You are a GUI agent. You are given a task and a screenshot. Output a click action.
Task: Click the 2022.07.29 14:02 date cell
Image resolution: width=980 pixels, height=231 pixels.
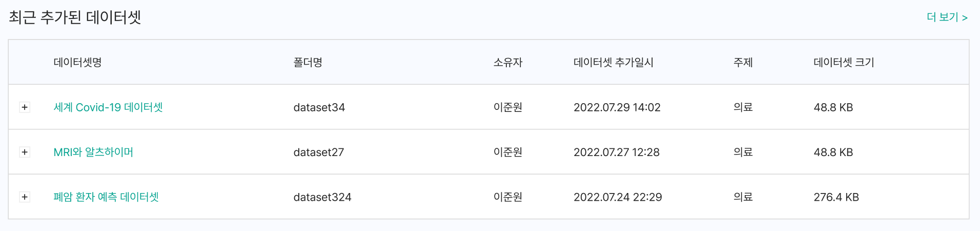point(617,107)
